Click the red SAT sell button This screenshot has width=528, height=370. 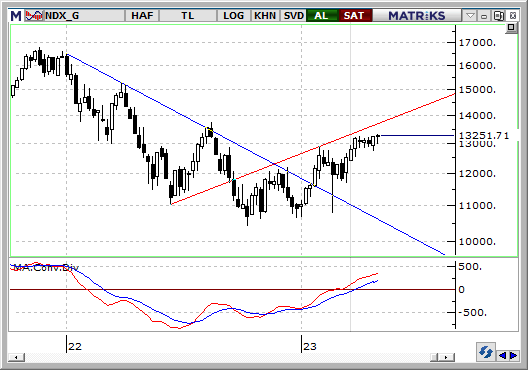(354, 15)
